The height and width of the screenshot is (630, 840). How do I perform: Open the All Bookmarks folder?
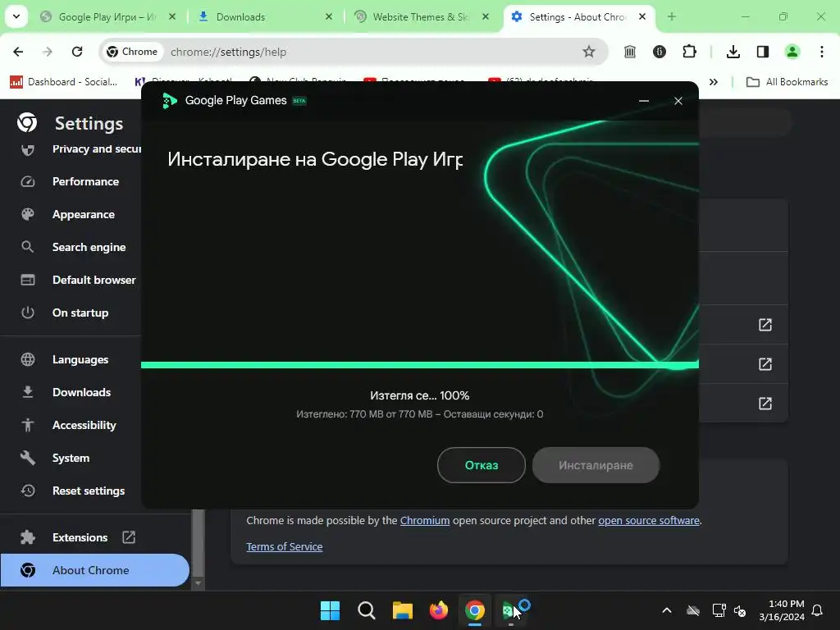click(787, 82)
